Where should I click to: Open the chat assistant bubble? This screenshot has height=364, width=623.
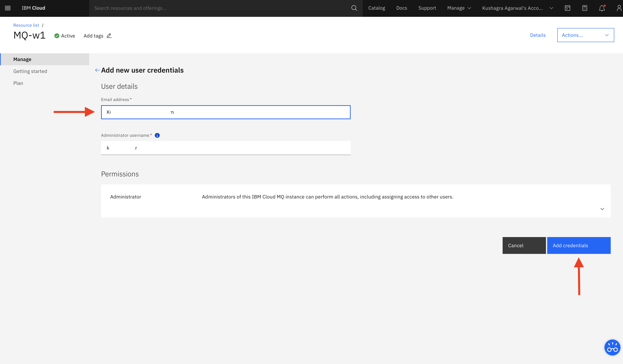(x=612, y=348)
